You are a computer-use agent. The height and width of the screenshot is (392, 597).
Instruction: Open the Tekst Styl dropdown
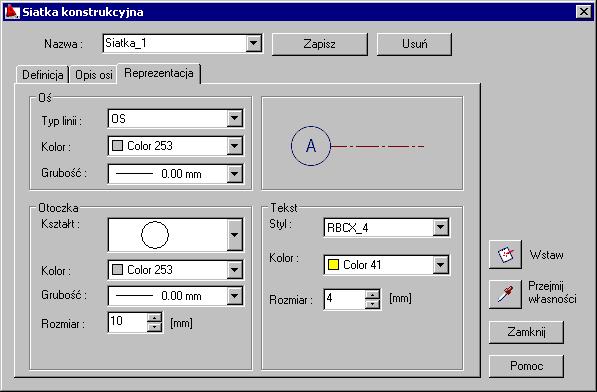click(441, 228)
